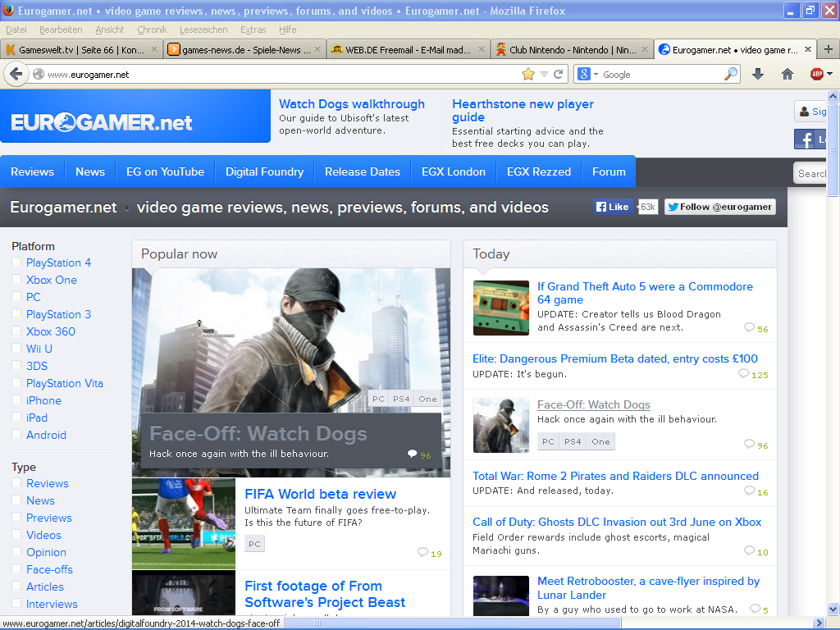Click comment bubble on FIFA World review
Screen dimensions: 840x630
tap(422, 552)
